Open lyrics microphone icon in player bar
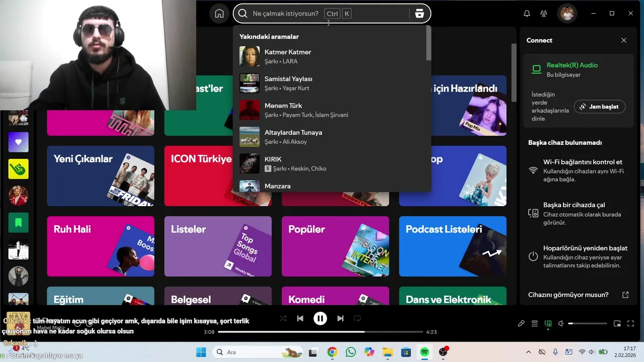Screen dimensions: 644x362 (x=521, y=324)
